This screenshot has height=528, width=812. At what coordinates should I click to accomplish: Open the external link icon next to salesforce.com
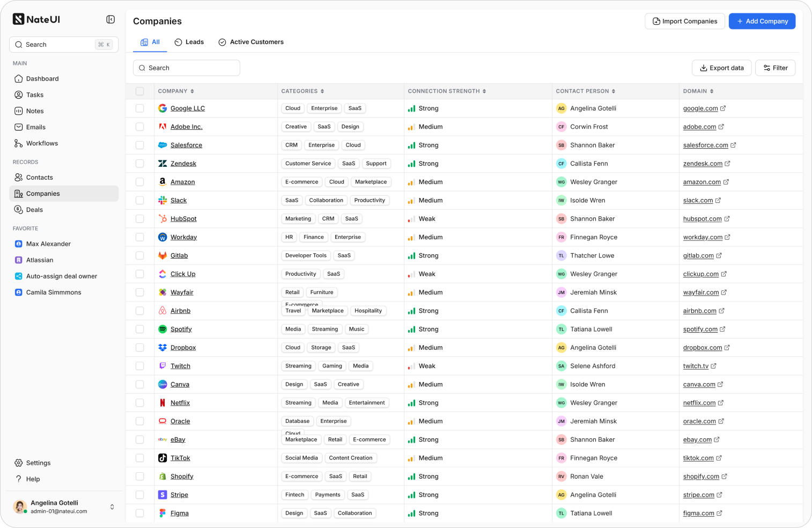click(x=733, y=145)
